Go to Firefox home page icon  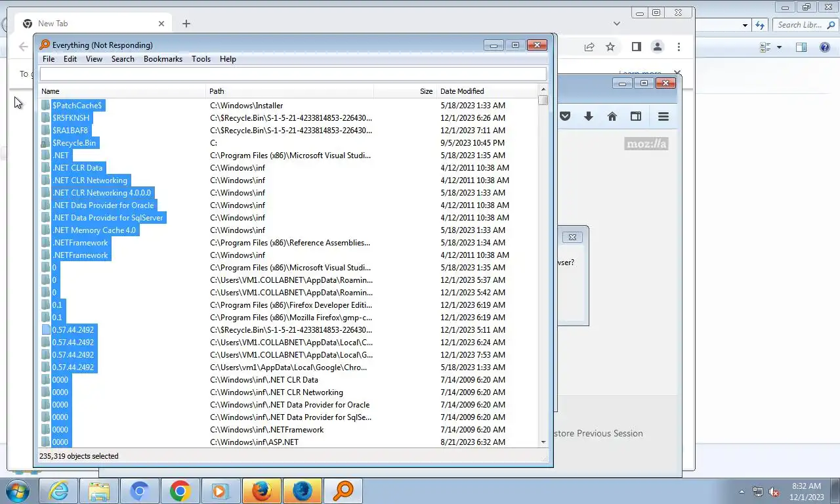[612, 116]
